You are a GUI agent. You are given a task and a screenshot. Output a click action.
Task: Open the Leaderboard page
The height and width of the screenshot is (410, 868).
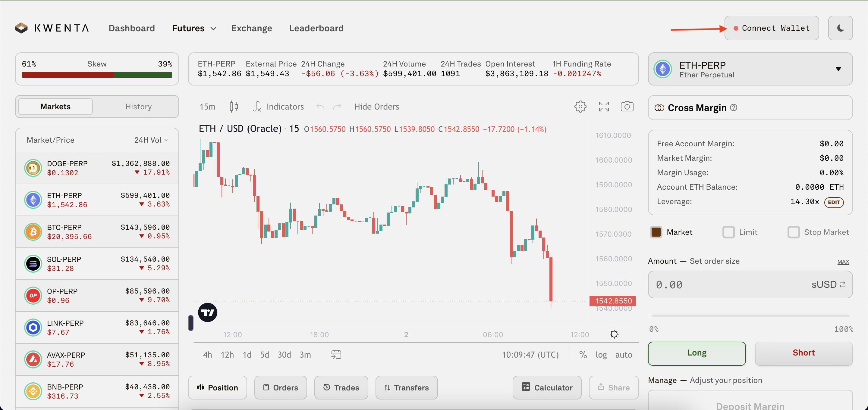316,28
